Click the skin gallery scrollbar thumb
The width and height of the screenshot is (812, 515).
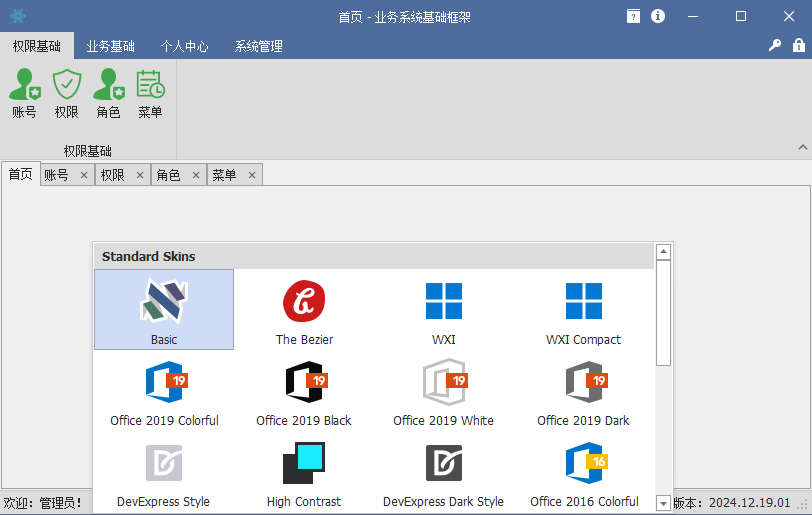(663, 313)
